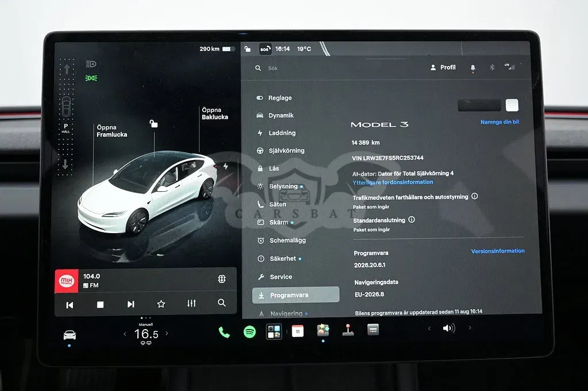Image resolution: width=588 pixels, height=391 pixels.
Task: Open the audio equalizer settings
Action: click(192, 303)
